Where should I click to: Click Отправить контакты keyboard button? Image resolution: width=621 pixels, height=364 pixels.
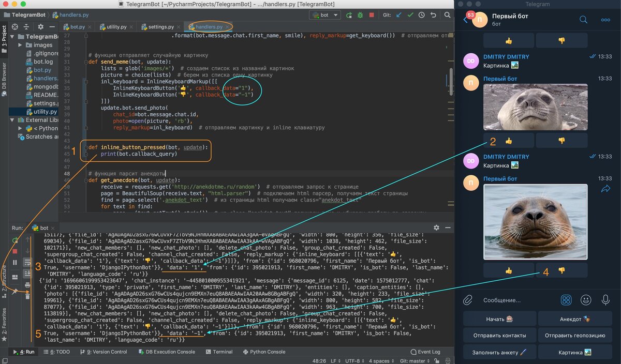coord(499,335)
